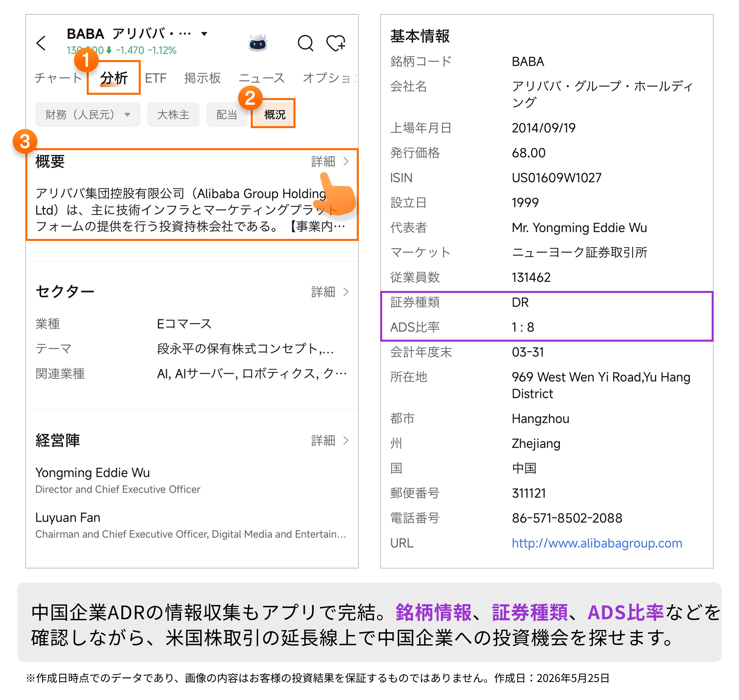Open 詳細 for the セクター section
739x700 pixels.
[x=330, y=292]
